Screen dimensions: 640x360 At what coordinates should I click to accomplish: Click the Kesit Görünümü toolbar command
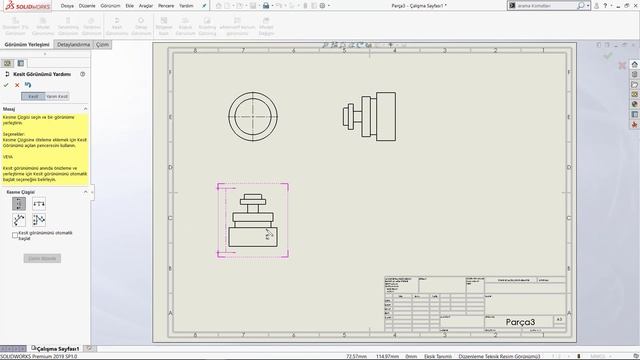pos(117,26)
